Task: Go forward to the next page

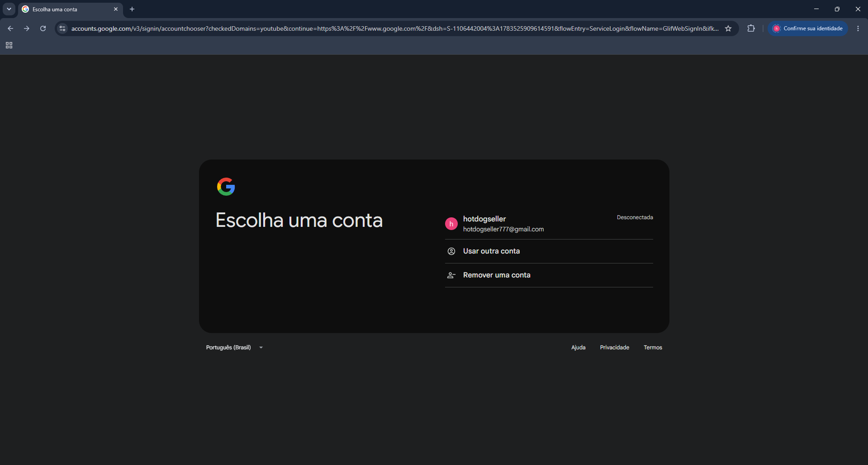Action: coord(27,28)
